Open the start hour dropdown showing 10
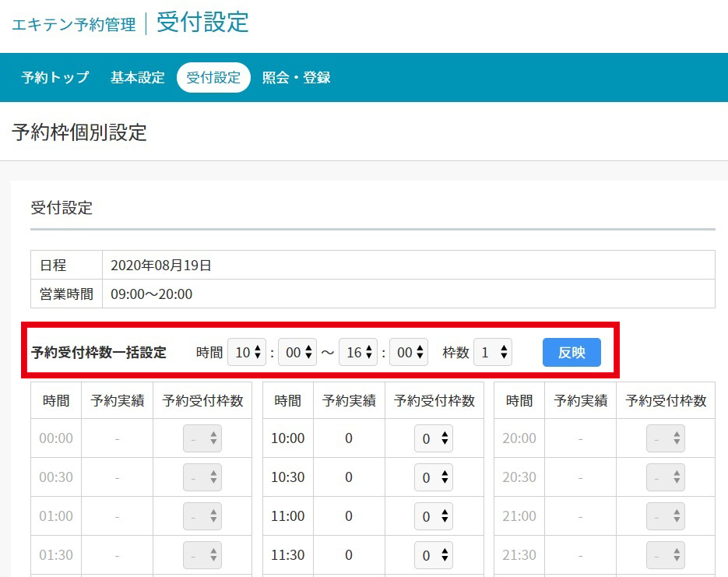The image size is (728, 577). click(x=247, y=352)
